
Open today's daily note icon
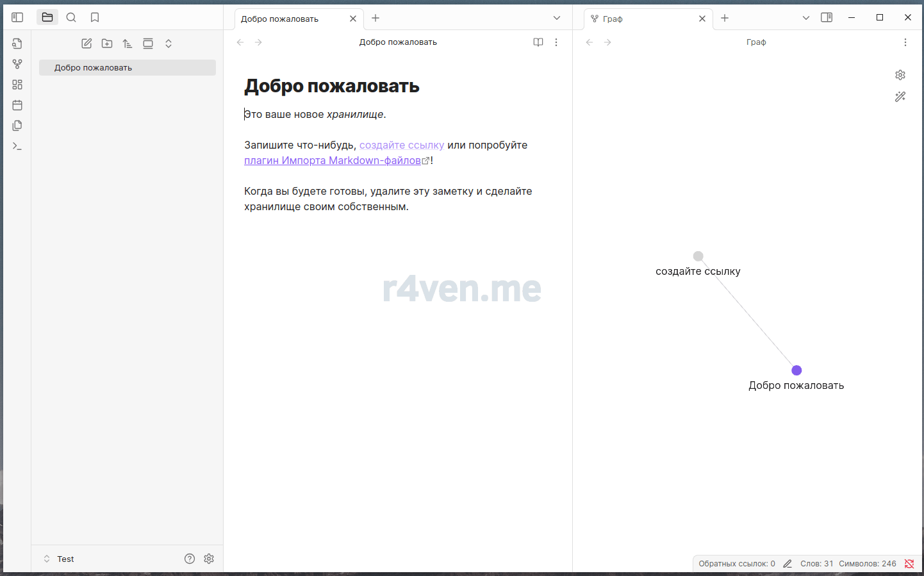(17, 105)
